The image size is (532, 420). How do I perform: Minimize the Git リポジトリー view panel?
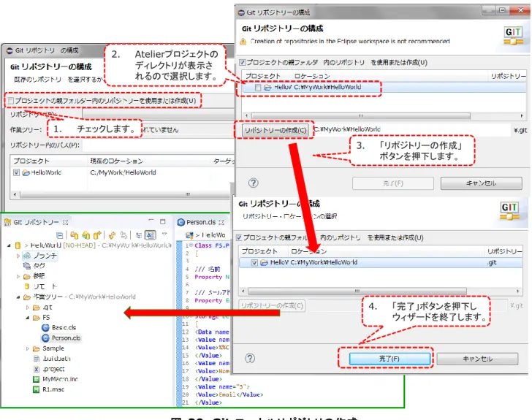(151, 221)
